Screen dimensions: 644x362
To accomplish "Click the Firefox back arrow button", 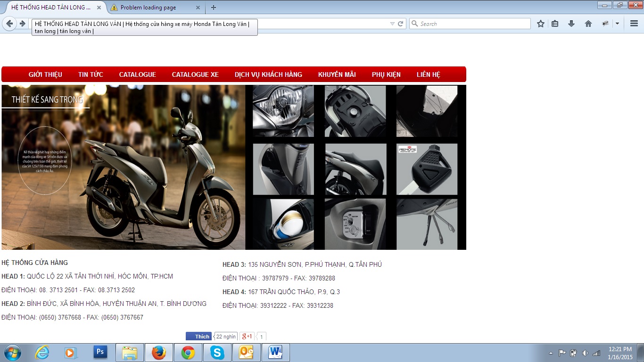I will point(9,24).
